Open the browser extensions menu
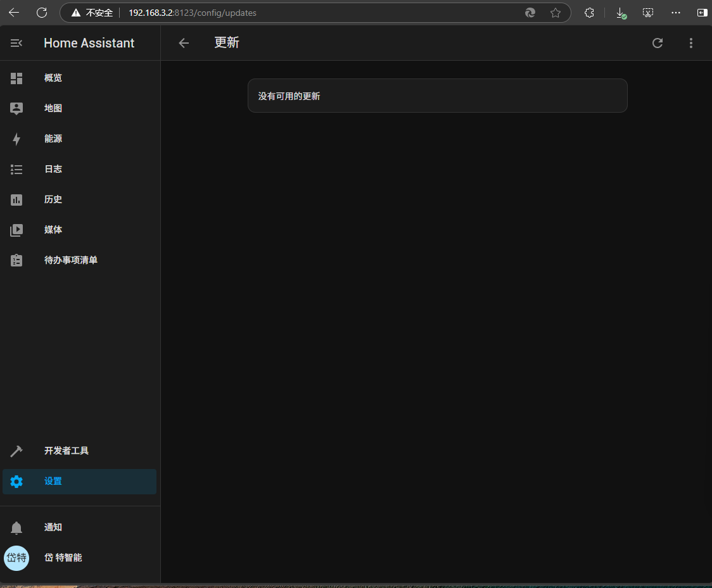The height and width of the screenshot is (588, 712). 589,13
